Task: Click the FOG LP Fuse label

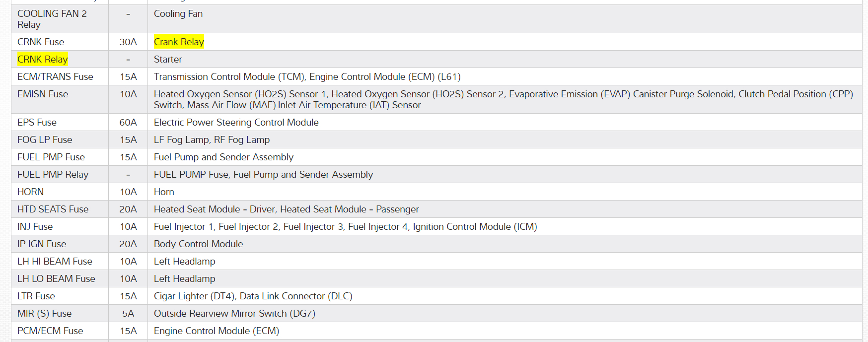Action: click(45, 140)
